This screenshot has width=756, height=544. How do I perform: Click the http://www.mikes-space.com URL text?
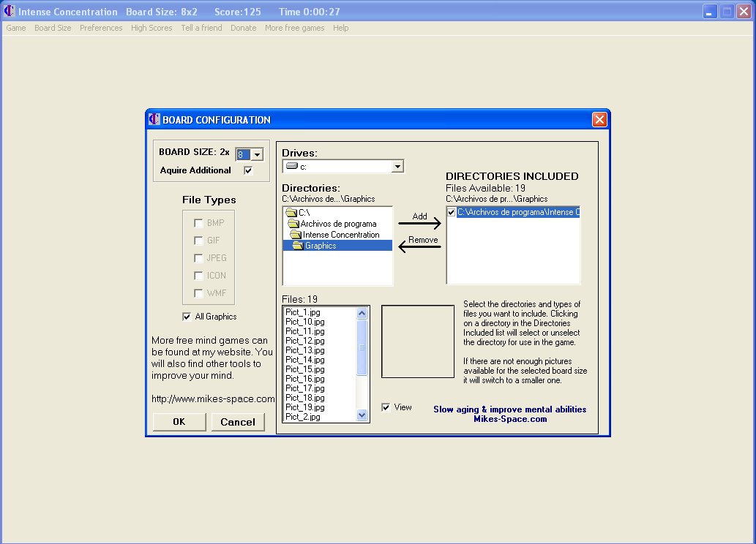213,398
